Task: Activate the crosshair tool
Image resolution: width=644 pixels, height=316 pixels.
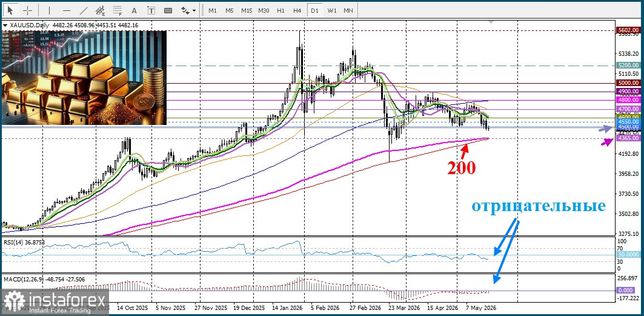Action: click(x=27, y=10)
